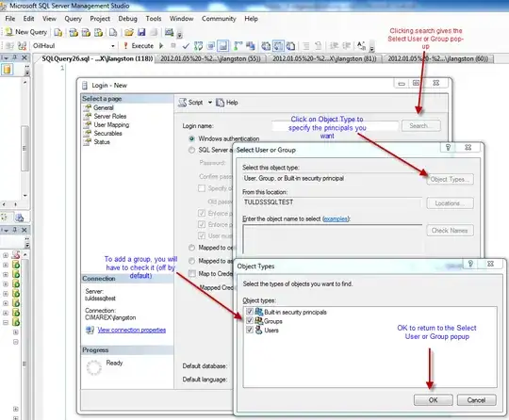Open the upper panel window position dropdown arrow

6,57
